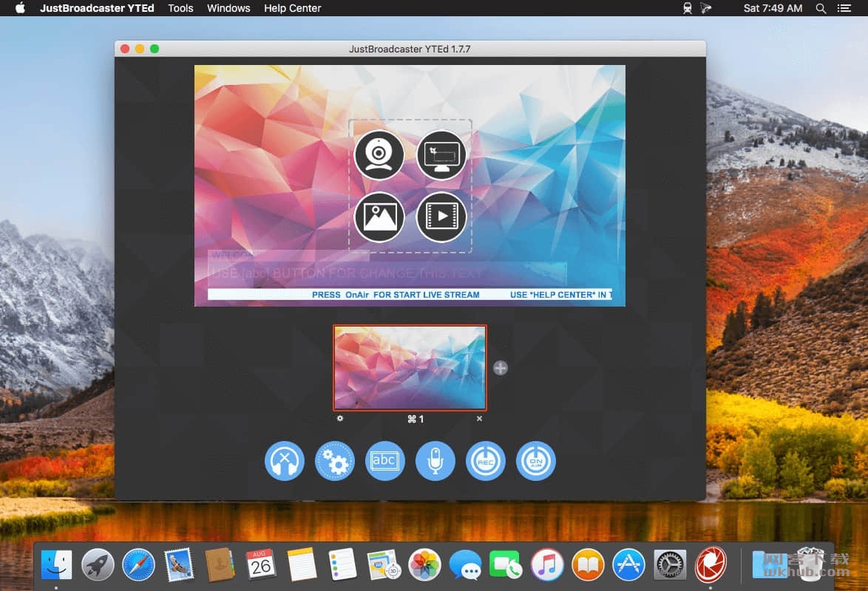
Task: Open Calendar showing 26 in the Dock
Action: [x=261, y=565]
